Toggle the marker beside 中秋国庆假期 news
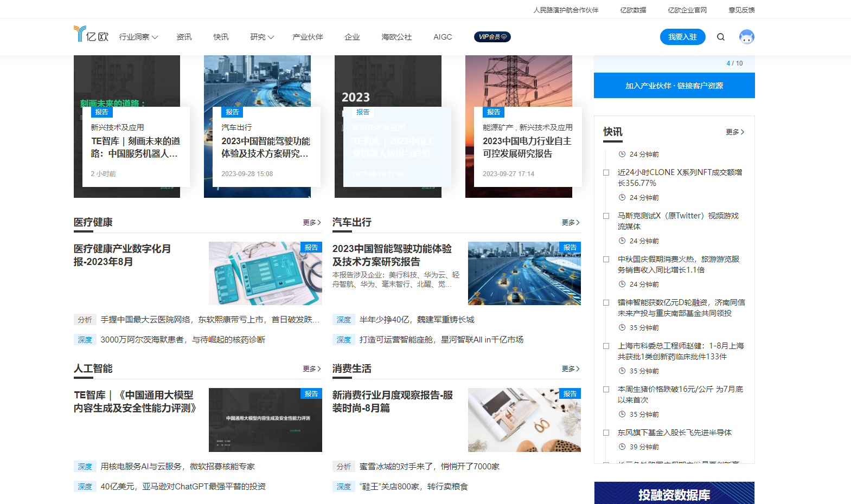Screen dimensions: 851x504 606,259
